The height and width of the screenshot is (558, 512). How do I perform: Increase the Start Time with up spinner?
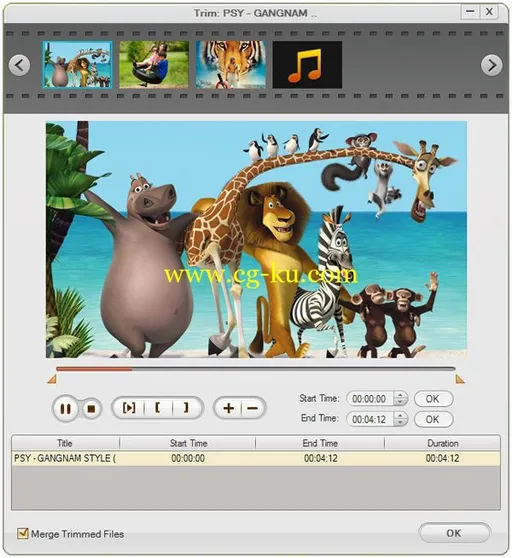(x=401, y=395)
